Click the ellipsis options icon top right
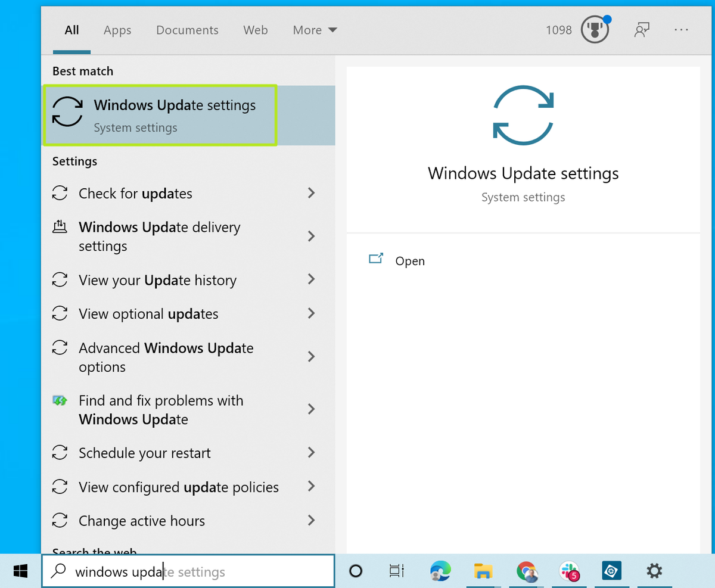715x588 pixels. (681, 30)
